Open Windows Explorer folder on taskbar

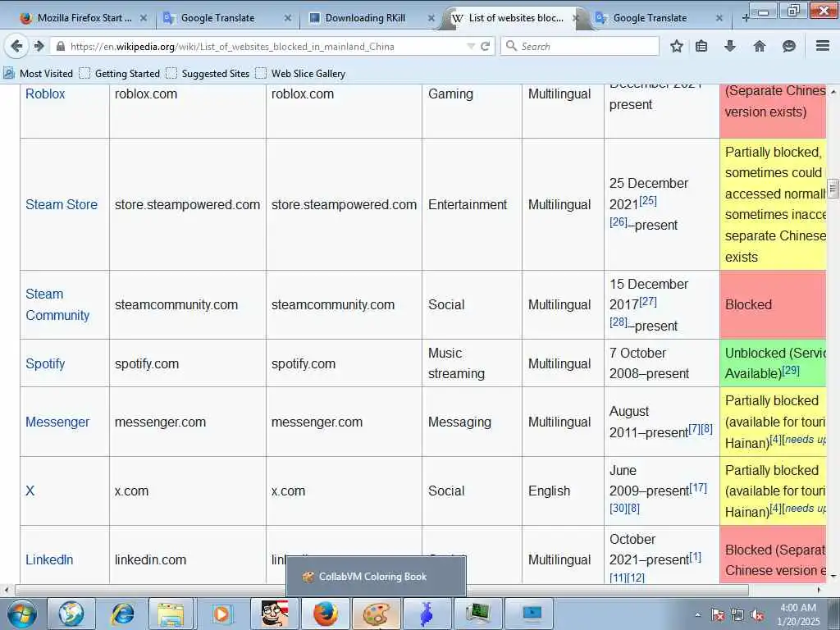171,614
